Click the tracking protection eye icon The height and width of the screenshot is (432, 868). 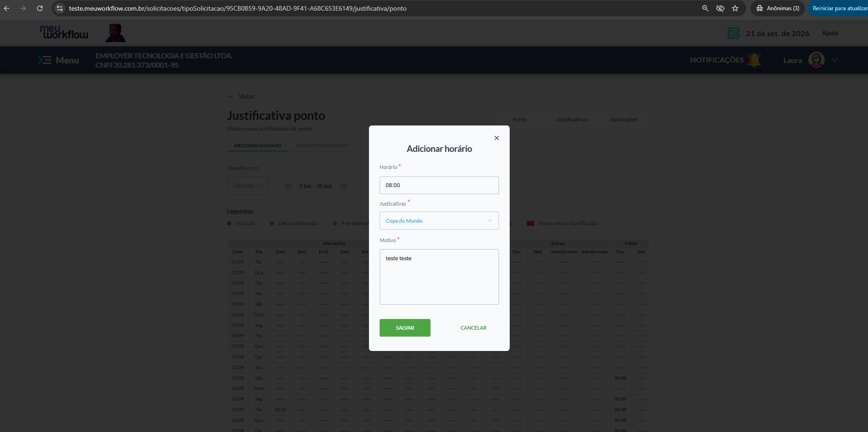pyautogui.click(x=720, y=8)
